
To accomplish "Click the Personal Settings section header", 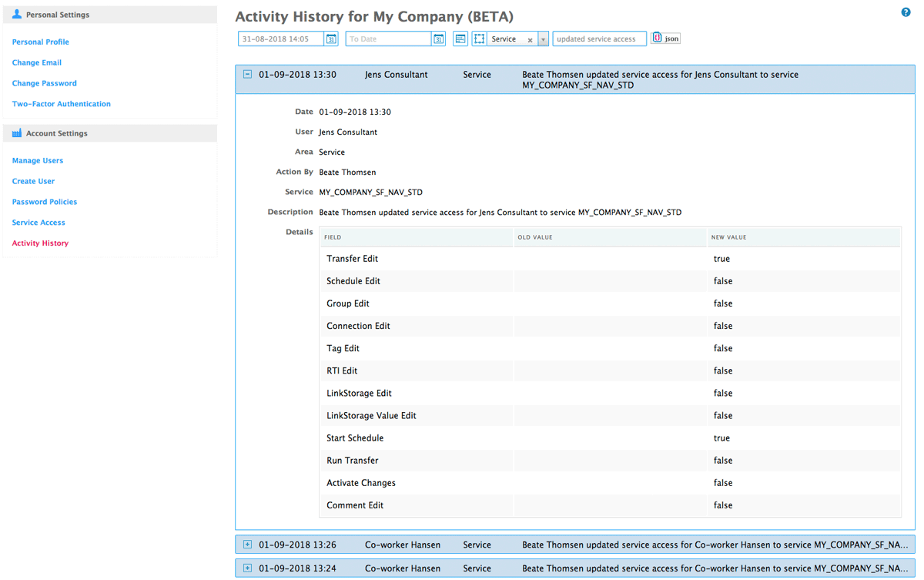I will point(110,15).
